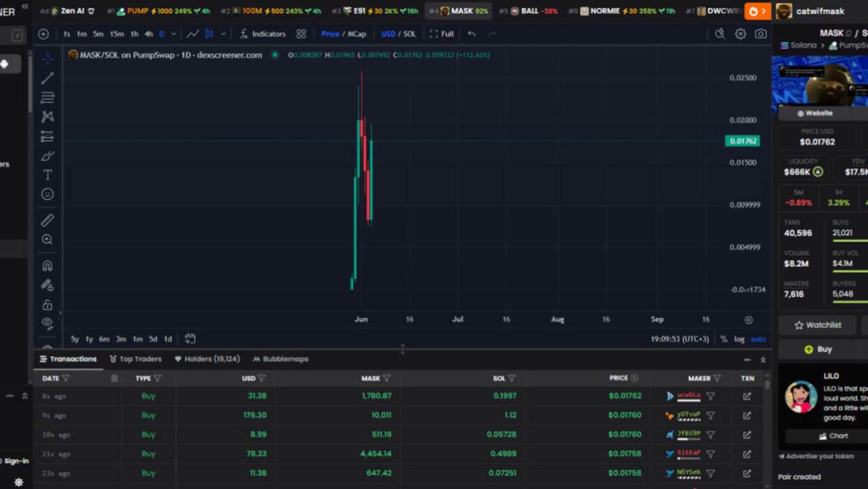Toggle log scale on chart
The width and height of the screenshot is (868, 489).
[x=739, y=339]
